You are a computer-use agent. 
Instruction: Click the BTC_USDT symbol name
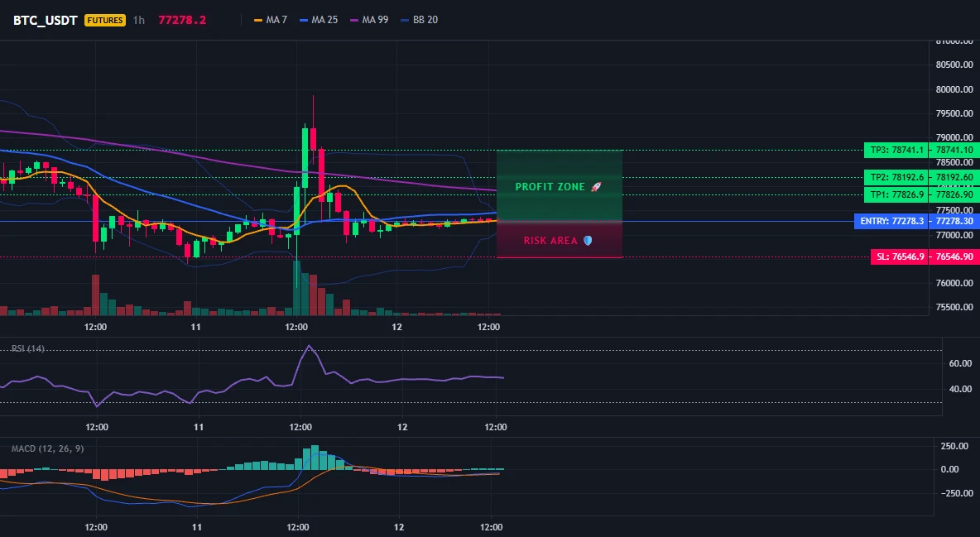[x=45, y=20]
